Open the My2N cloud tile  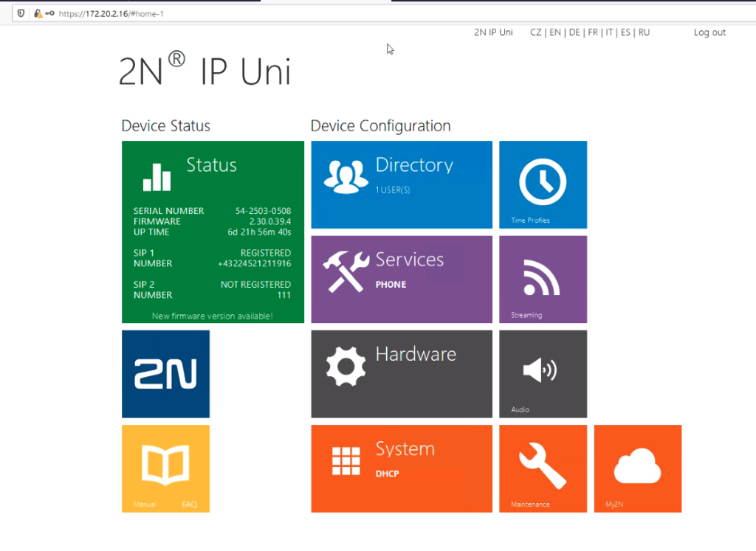[x=638, y=468]
